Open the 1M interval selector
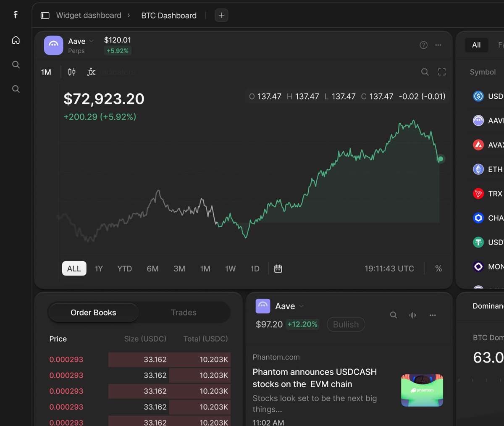The width and height of the screenshot is (504, 426). coord(46,72)
